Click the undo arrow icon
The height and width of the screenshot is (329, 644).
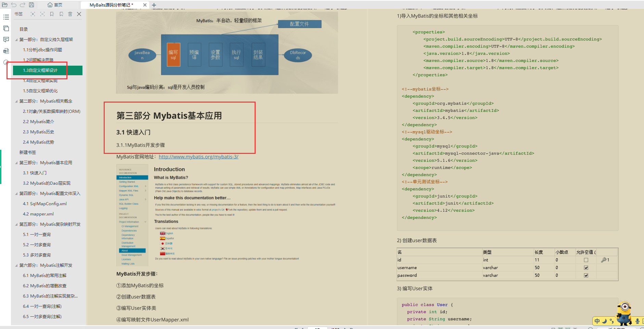click(14, 5)
